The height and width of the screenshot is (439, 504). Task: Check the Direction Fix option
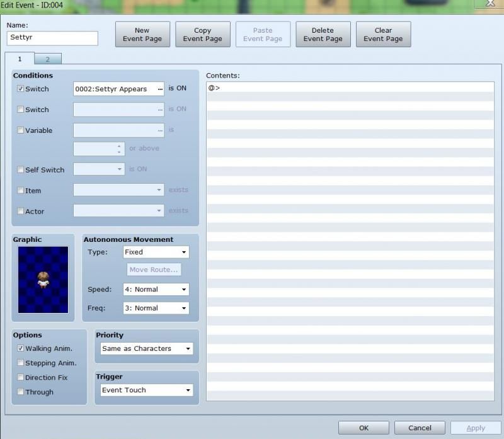pos(21,377)
